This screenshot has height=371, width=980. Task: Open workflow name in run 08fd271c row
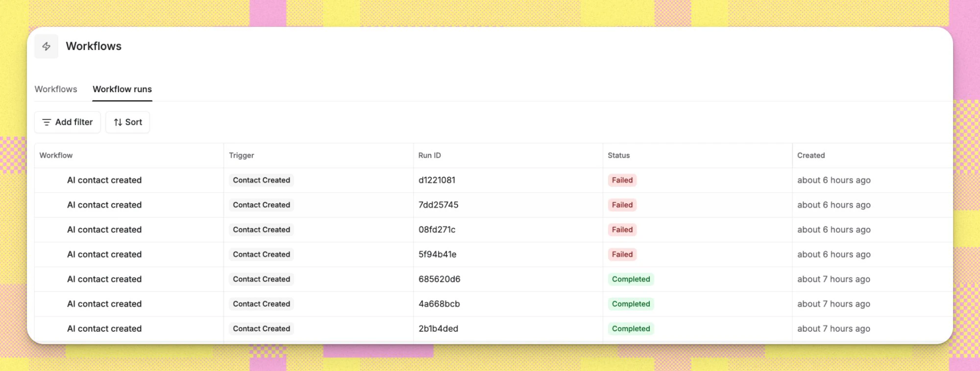(104, 230)
